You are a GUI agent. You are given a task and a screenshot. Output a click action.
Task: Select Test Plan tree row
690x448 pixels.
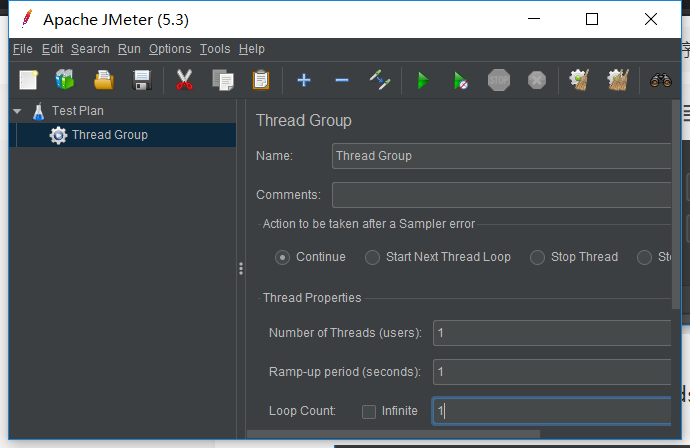(122, 111)
